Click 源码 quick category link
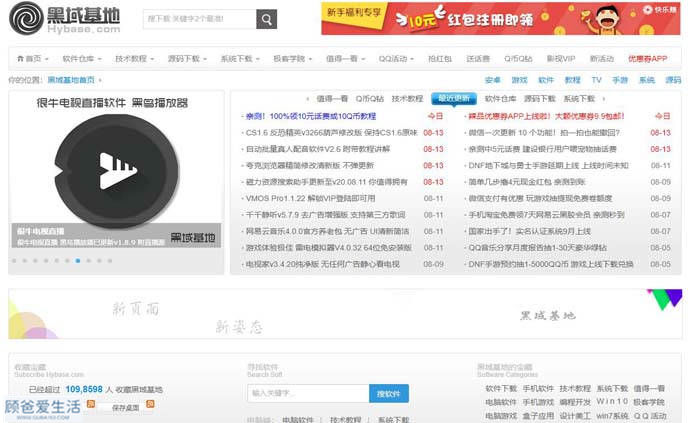The width and height of the screenshot is (690, 423). pos(673,80)
